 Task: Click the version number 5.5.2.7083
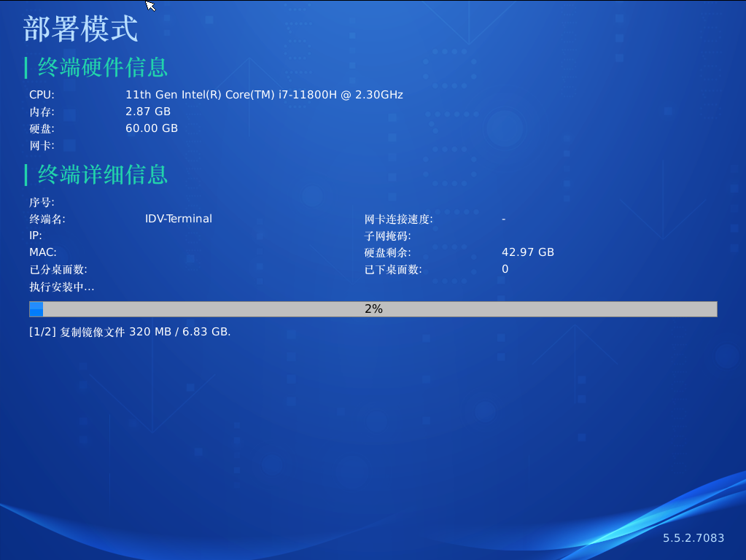coord(693,538)
